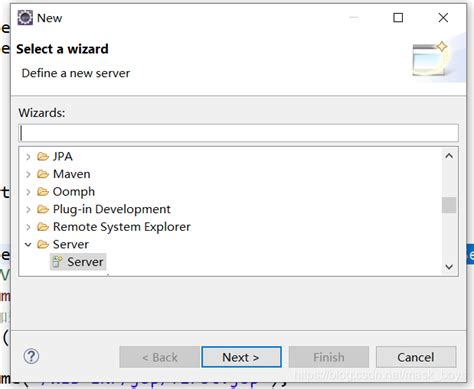474x389 pixels.
Task: Click the Plug-in Development folder icon
Action: click(x=43, y=209)
